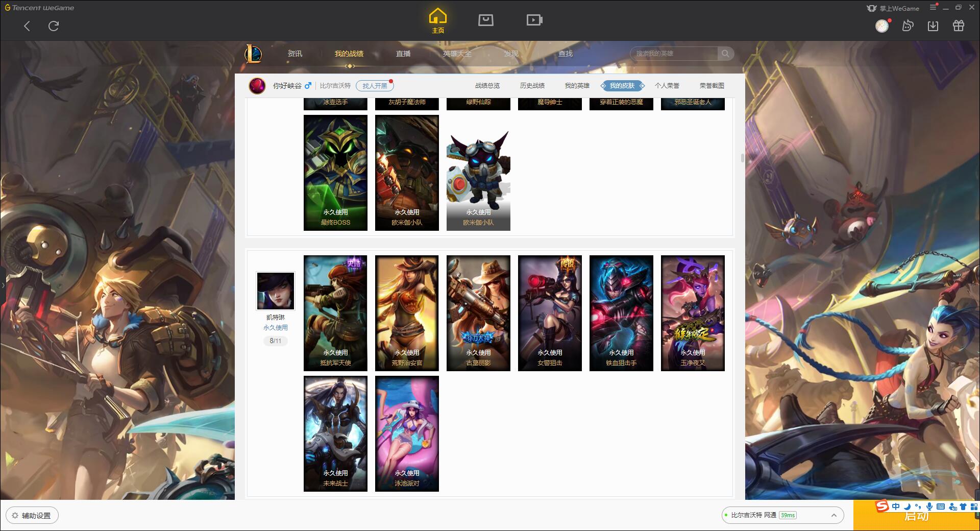Open the 女警狙击 skin card
980x531 pixels.
click(550, 313)
